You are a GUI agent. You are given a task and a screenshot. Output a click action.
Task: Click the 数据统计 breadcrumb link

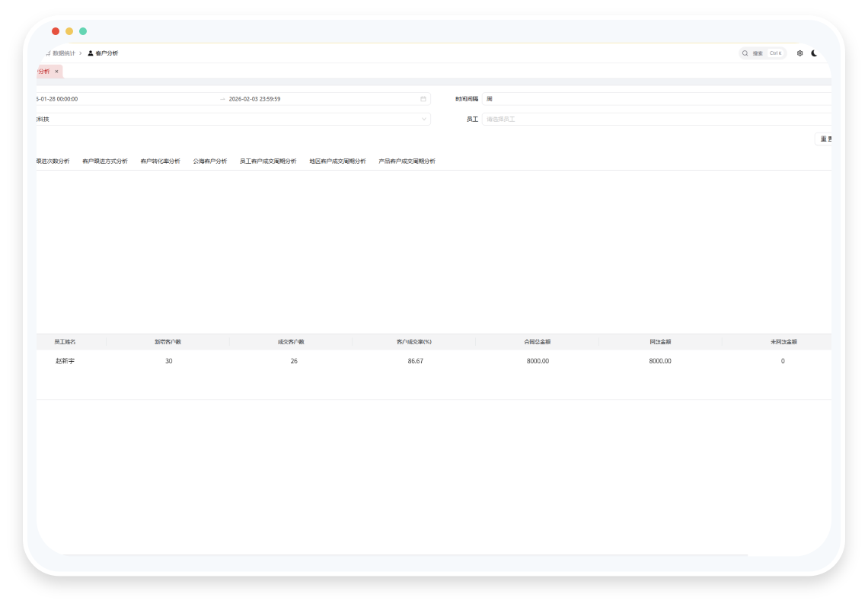(64, 53)
